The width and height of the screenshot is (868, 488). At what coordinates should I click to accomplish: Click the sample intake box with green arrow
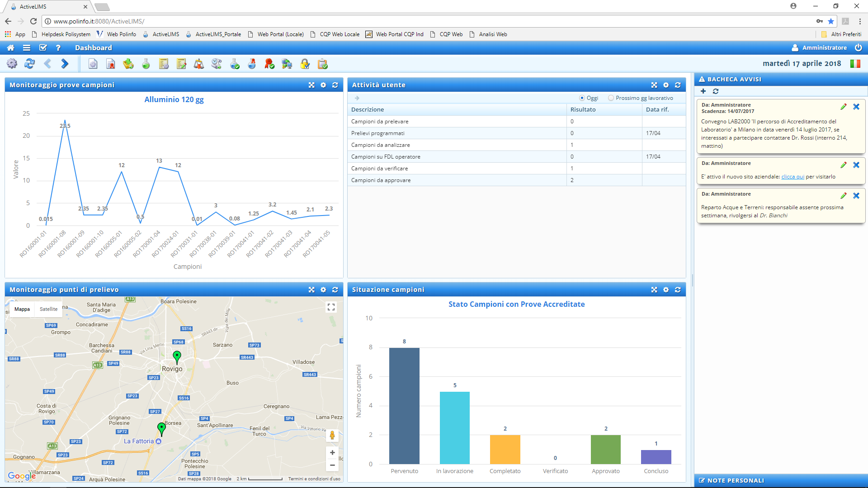128,64
